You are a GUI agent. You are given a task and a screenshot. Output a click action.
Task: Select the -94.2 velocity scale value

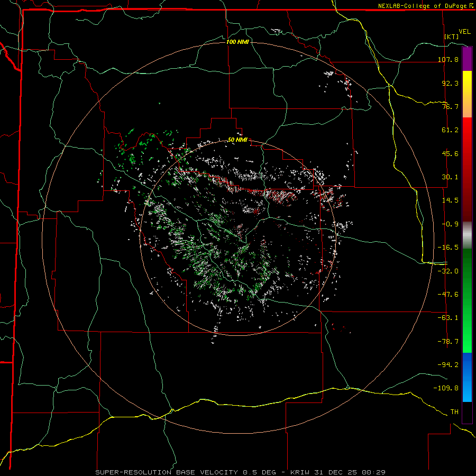(x=448, y=364)
